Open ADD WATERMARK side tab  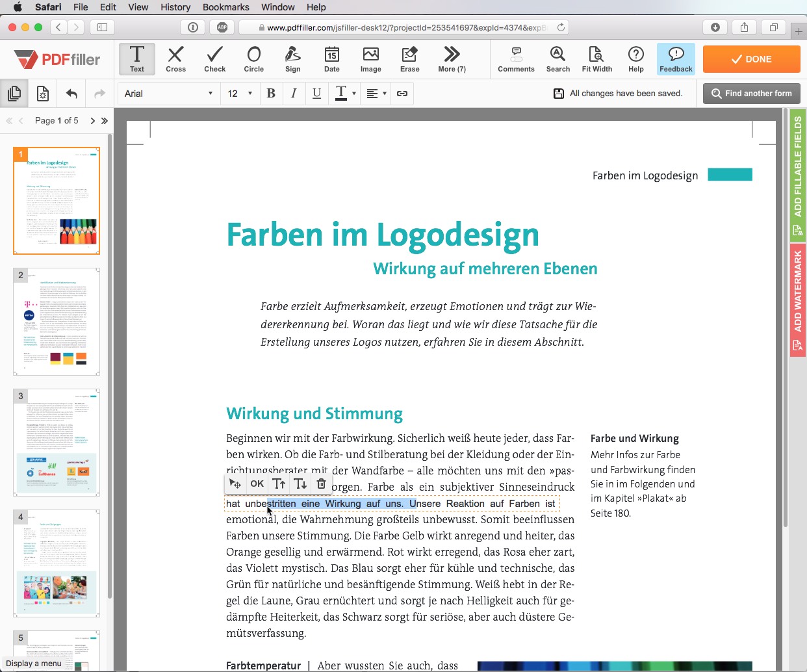(x=798, y=300)
